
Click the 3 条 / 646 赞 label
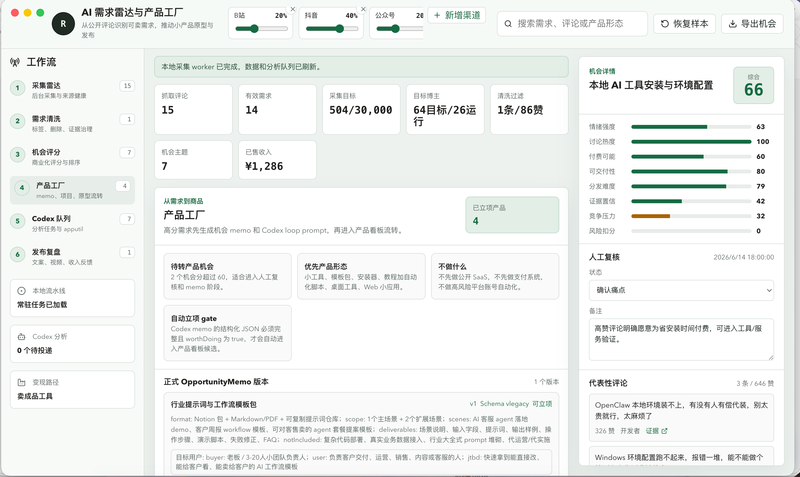tap(755, 383)
